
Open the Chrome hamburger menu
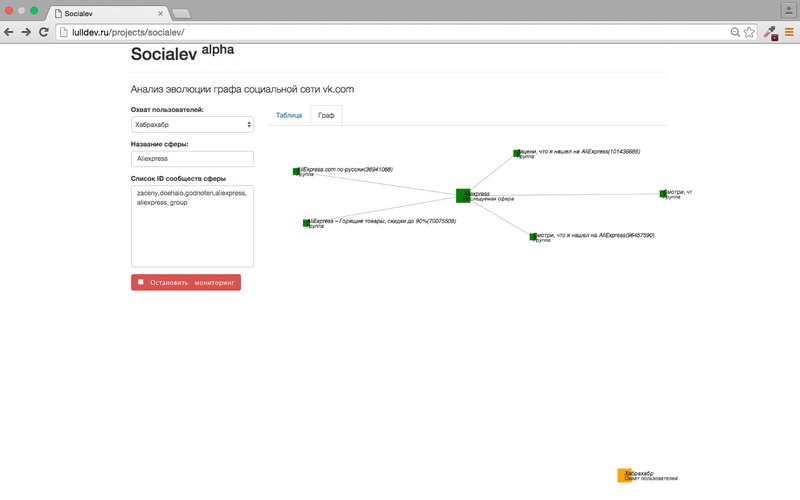point(789,32)
